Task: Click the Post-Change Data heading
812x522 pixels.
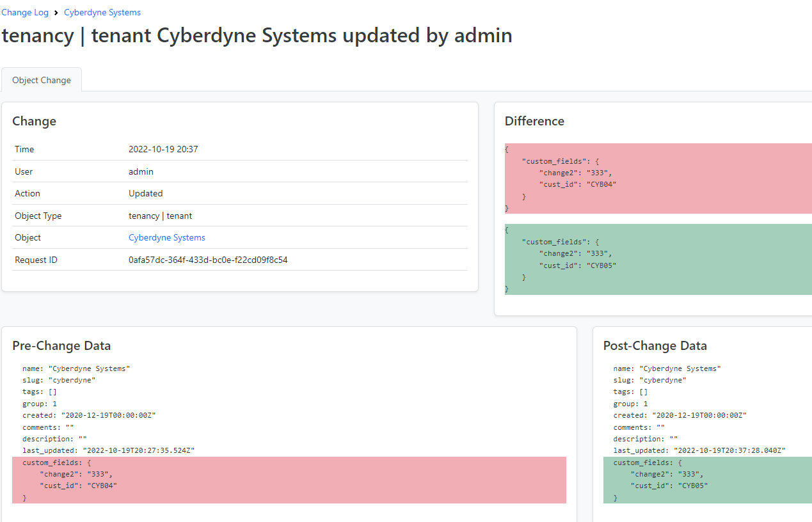Action: click(x=655, y=345)
